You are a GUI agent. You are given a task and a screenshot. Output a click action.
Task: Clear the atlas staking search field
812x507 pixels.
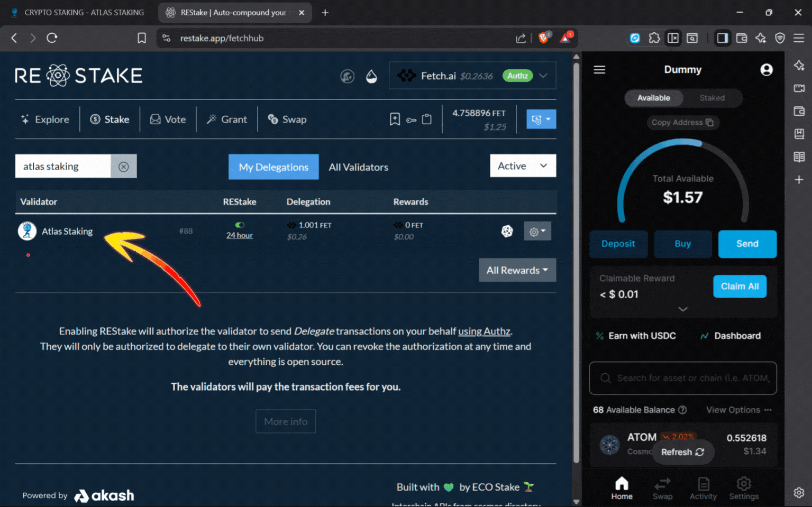(124, 166)
